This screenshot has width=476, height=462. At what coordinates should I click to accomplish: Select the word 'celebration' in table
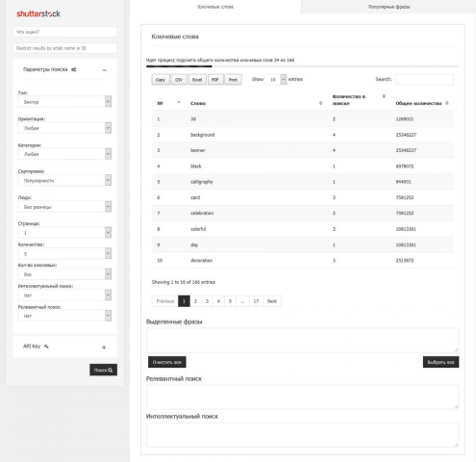pos(202,213)
